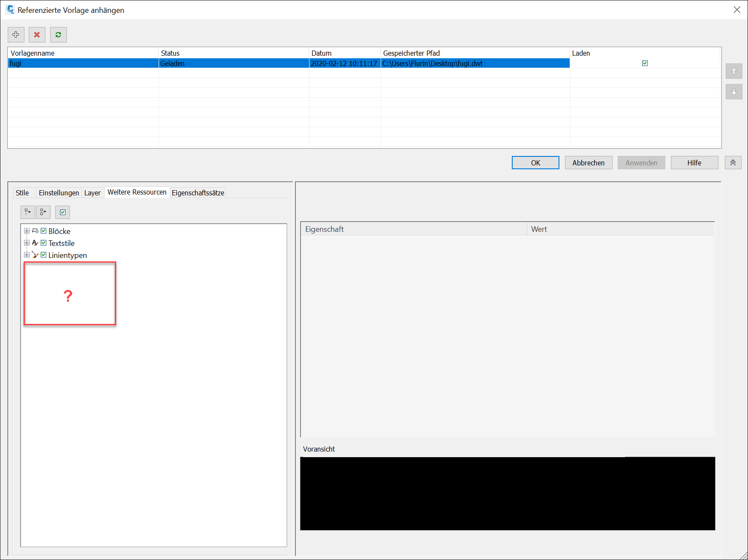Uncheck the Linientypen checkbox
This screenshot has width=748, height=560.
[43, 255]
